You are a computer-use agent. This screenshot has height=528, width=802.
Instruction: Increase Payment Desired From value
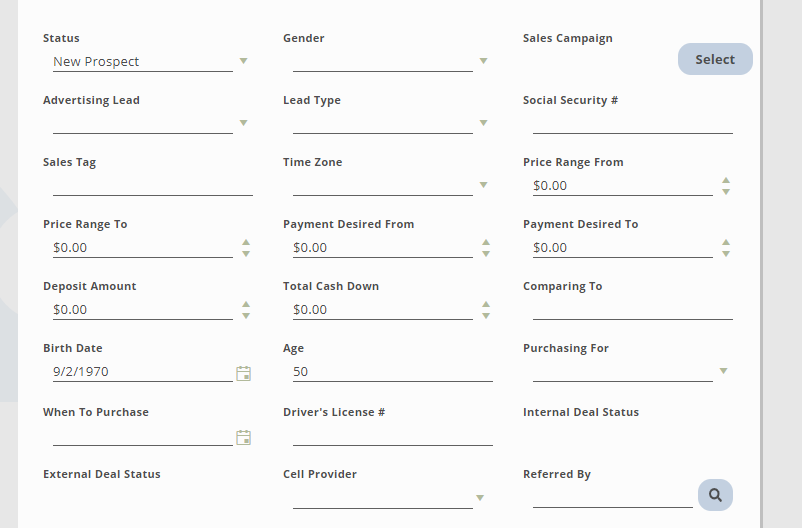(x=486, y=242)
